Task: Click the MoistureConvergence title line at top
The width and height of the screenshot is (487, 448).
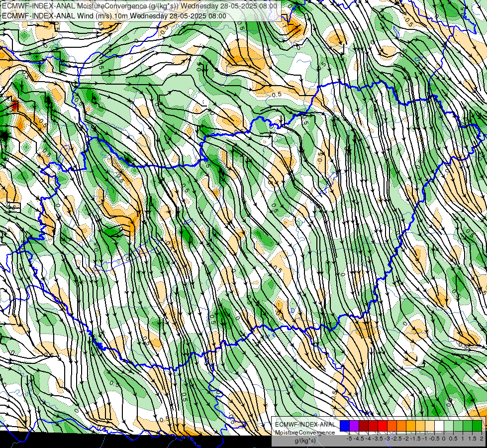Action: (139, 6)
